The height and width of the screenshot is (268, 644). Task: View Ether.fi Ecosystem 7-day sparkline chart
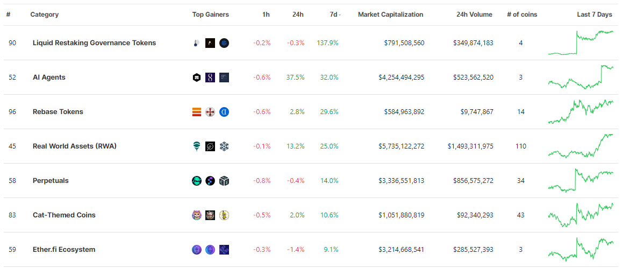pos(581,249)
